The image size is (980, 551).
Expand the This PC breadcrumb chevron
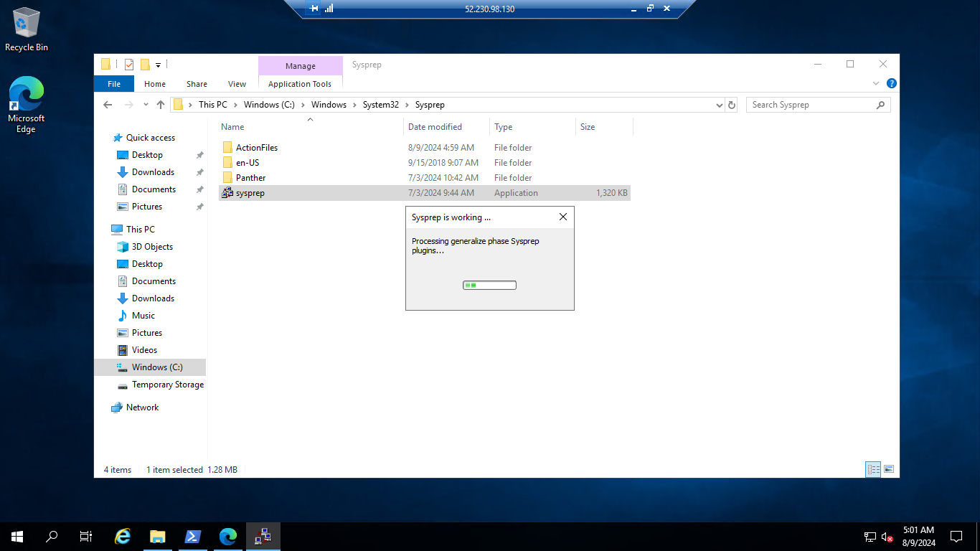[235, 105]
